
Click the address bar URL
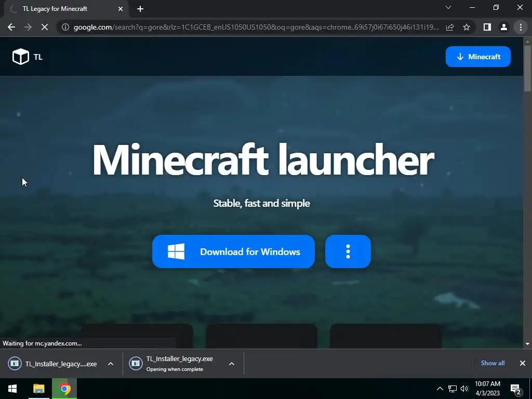pos(256,27)
